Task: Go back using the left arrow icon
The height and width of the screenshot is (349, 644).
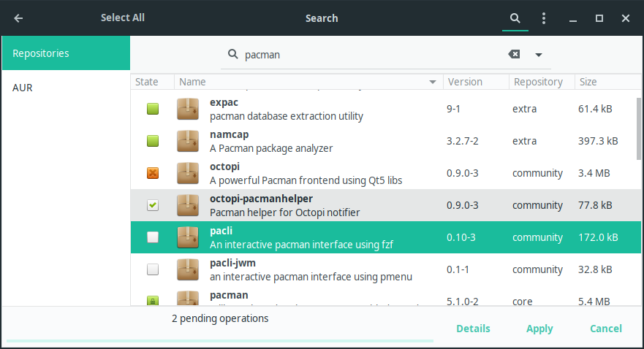Action: 18,18
